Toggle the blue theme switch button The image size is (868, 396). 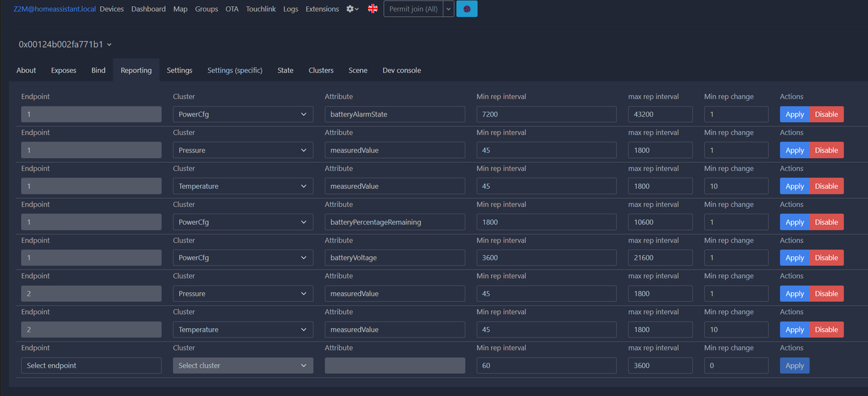coord(467,9)
